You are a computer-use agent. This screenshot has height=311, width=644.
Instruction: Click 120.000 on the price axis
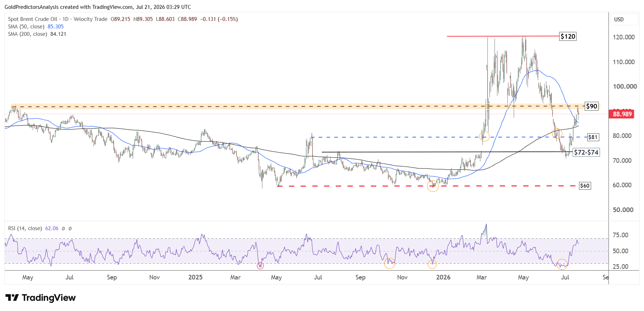pyautogui.click(x=623, y=37)
